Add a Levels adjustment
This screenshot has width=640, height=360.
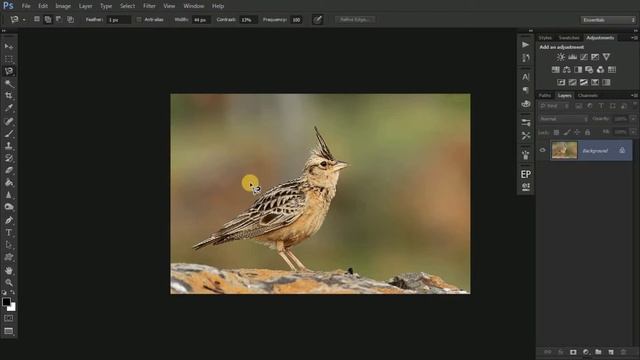pyautogui.click(x=573, y=57)
